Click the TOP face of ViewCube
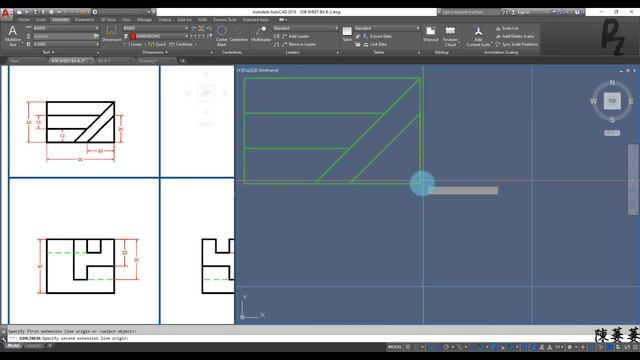The width and height of the screenshot is (640, 360). [x=612, y=101]
